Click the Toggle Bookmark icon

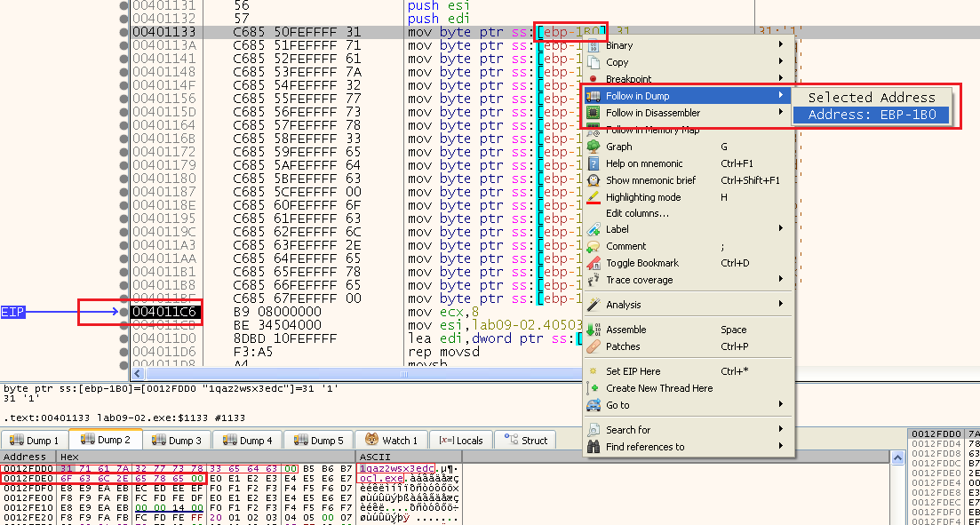pyautogui.click(x=594, y=263)
